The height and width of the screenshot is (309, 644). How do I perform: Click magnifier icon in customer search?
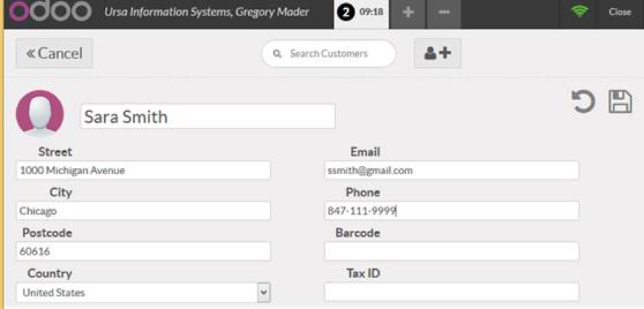(x=278, y=54)
